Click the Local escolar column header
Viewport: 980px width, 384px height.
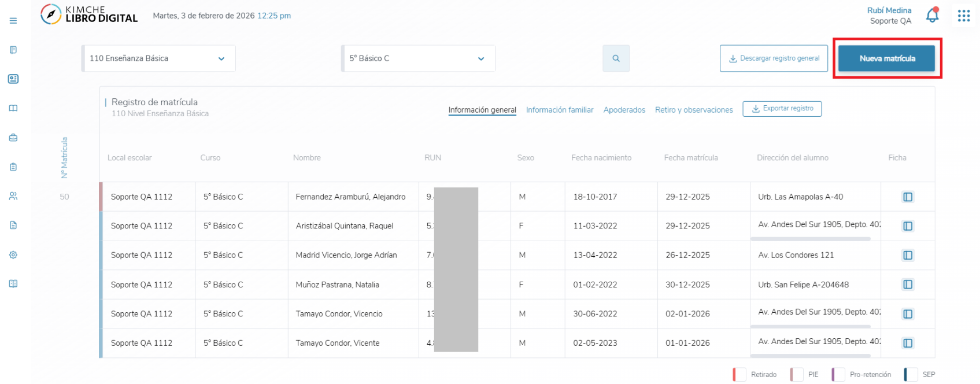130,158
